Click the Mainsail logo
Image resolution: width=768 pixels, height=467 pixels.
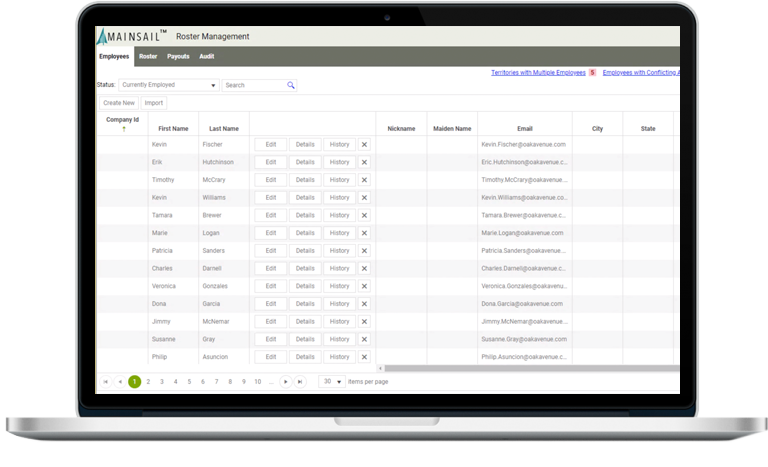[x=131, y=36]
